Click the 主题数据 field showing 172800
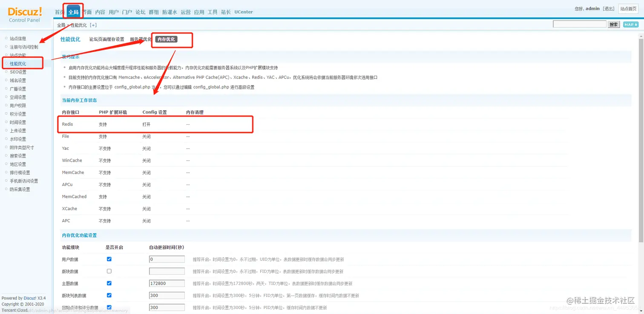This screenshot has height=314, width=644. tap(167, 283)
